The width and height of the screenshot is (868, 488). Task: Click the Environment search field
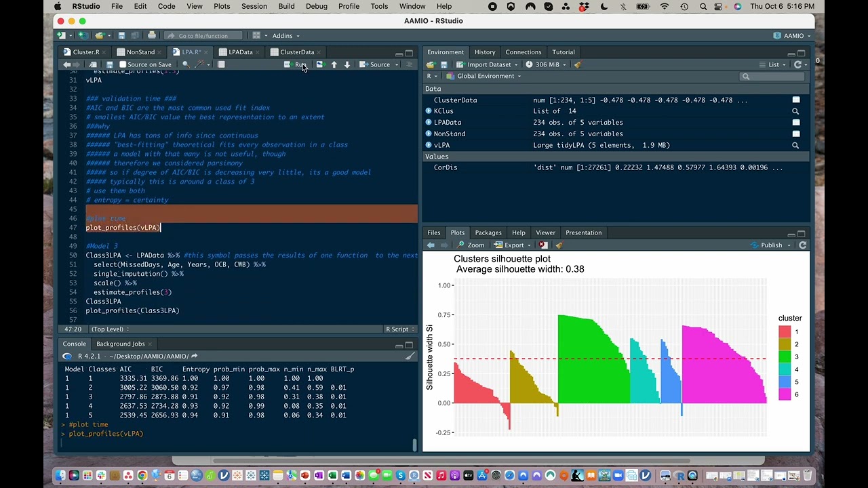pyautogui.click(x=772, y=76)
